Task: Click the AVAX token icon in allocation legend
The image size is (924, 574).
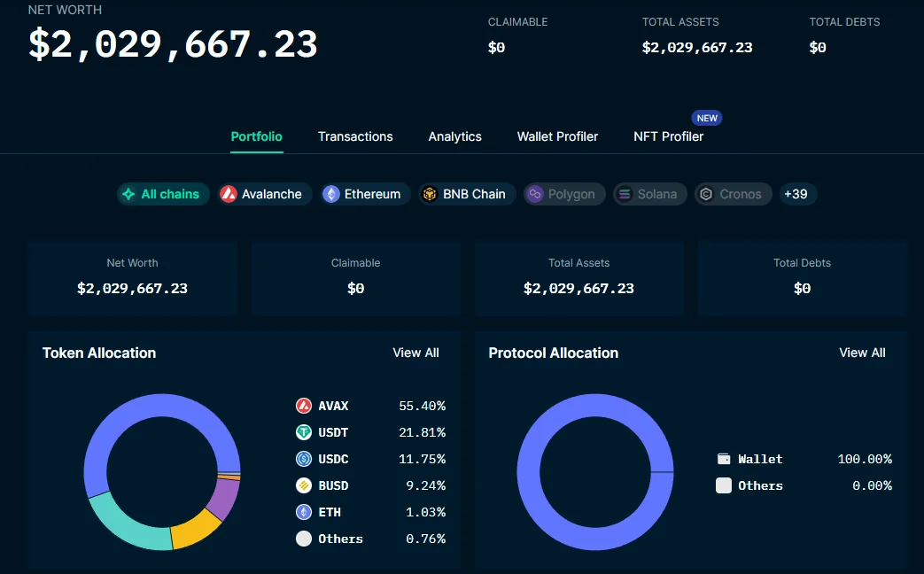Action: point(304,406)
